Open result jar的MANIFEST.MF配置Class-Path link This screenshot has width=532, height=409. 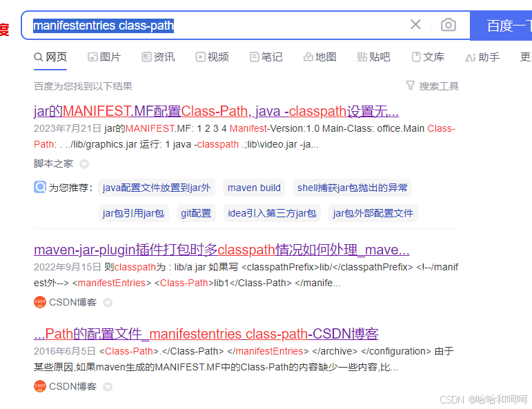pyautogui.click(x=216, y=111)
